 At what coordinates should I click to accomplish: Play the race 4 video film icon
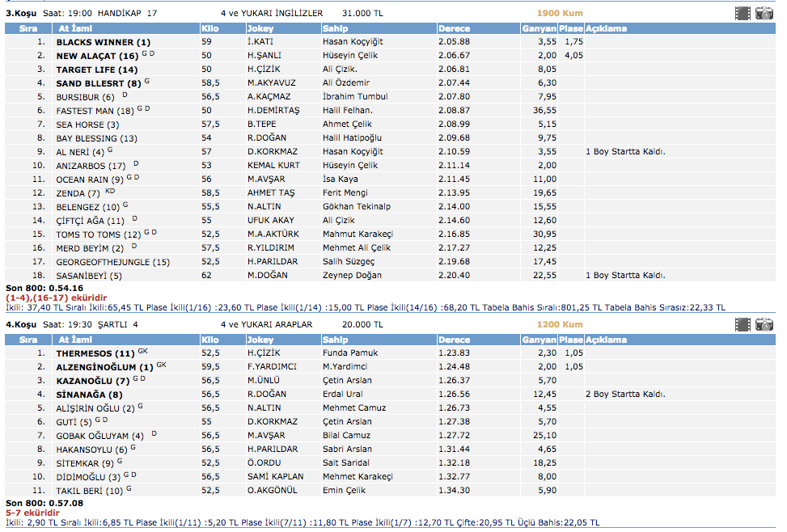[x=743, y=324]
